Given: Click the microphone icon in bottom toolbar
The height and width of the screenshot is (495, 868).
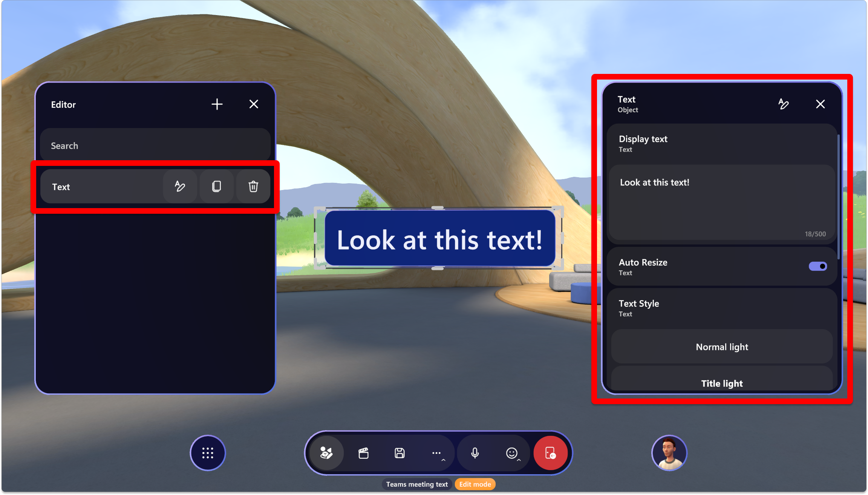Looking at the screenshot, I should tap(475, 453).
